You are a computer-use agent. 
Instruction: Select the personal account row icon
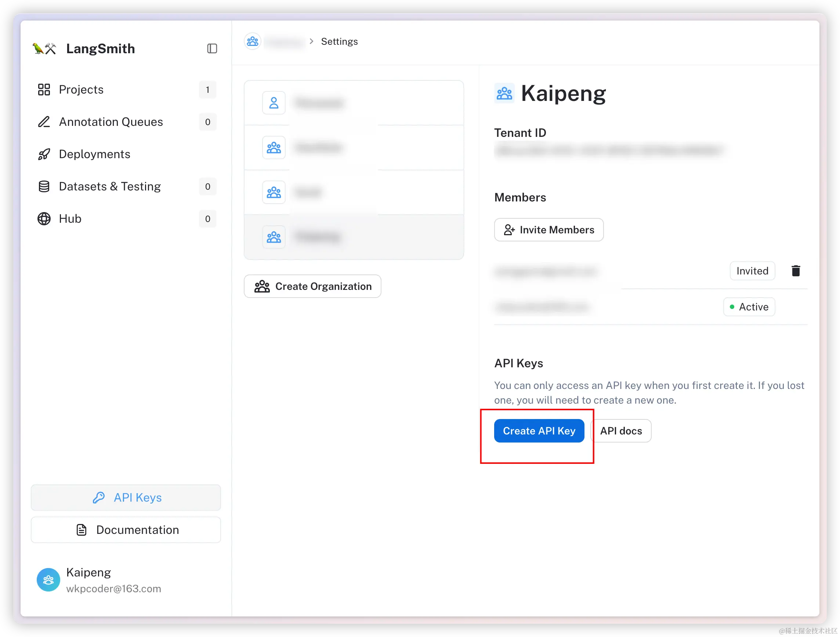pyautogui.click(x=274, y=103)
